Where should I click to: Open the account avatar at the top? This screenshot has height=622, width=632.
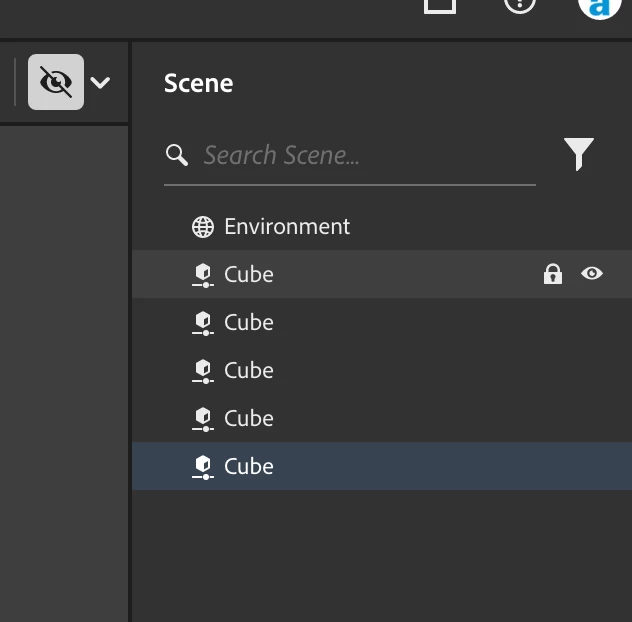point(599,5)
